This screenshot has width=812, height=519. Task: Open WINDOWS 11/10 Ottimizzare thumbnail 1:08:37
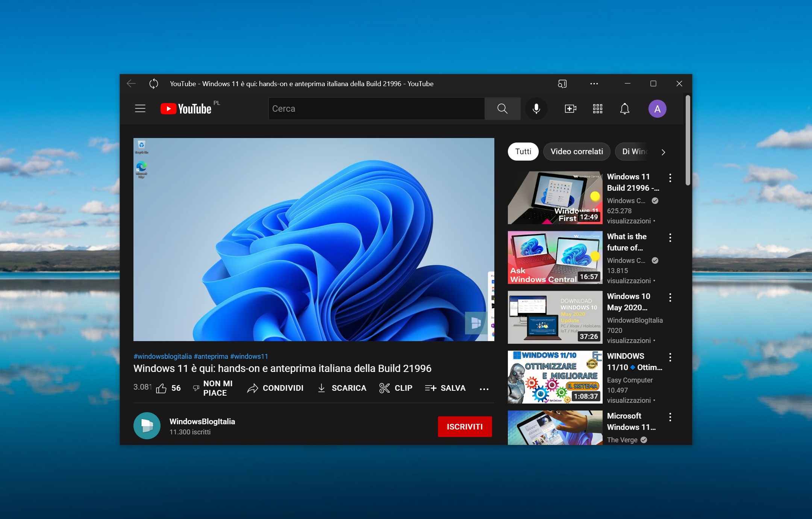[x=555, y=377]
